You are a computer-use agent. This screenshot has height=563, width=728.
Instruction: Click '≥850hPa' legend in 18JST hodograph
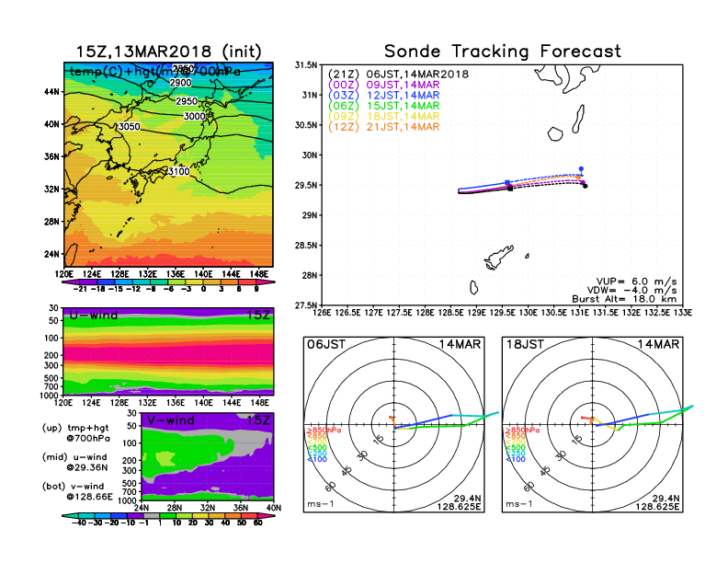point(523,431)
